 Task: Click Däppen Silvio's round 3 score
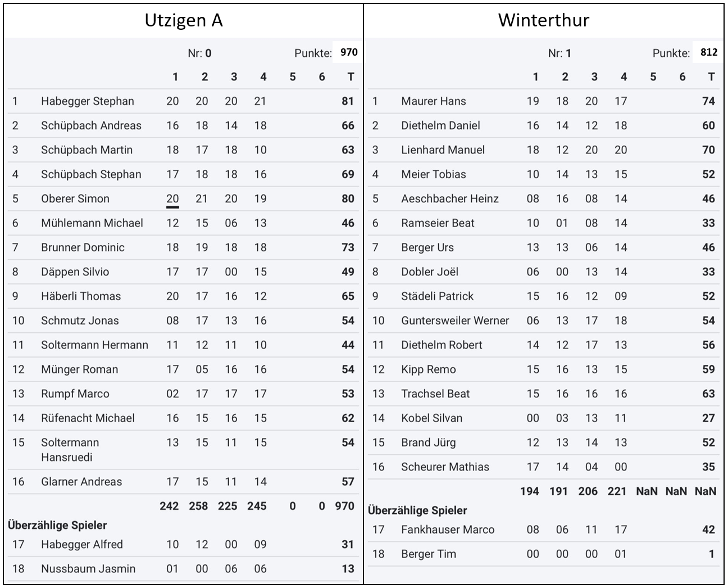[x=231, y=272]
